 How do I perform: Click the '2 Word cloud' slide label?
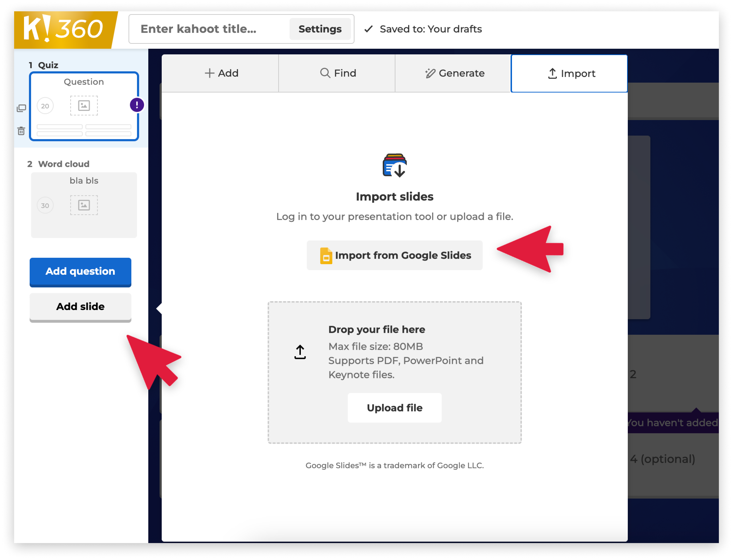(x=58, y=164)
